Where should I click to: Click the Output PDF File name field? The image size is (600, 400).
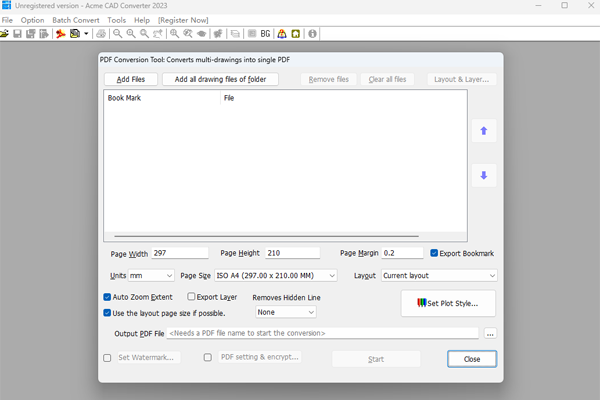pyautogui.click(x=323, y=333)
